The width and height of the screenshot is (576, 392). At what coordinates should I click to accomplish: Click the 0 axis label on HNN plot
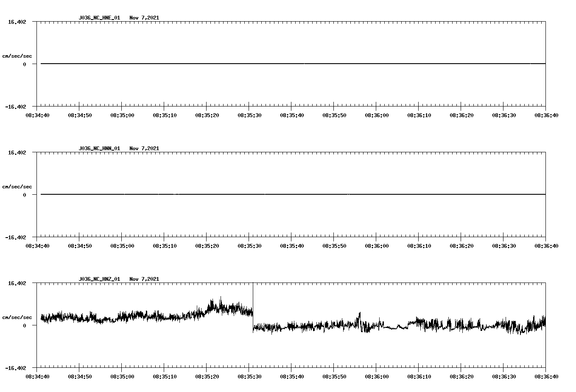click(x=25, y=195)
